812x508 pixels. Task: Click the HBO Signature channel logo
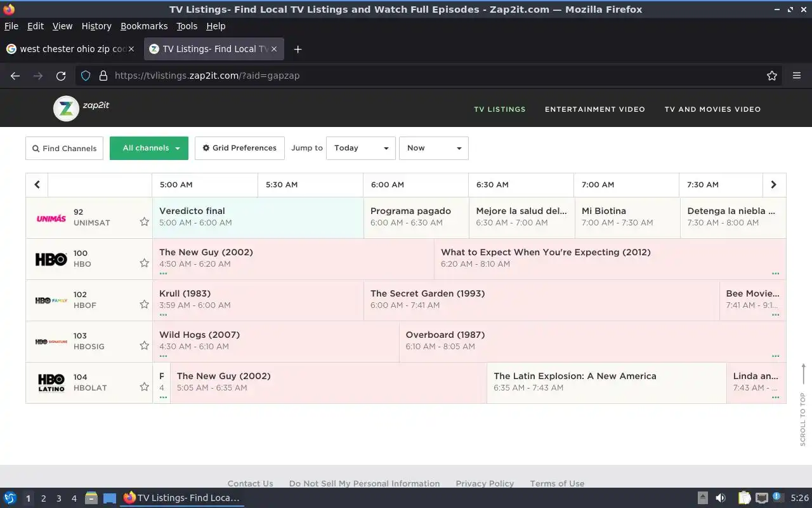[51, 342]
